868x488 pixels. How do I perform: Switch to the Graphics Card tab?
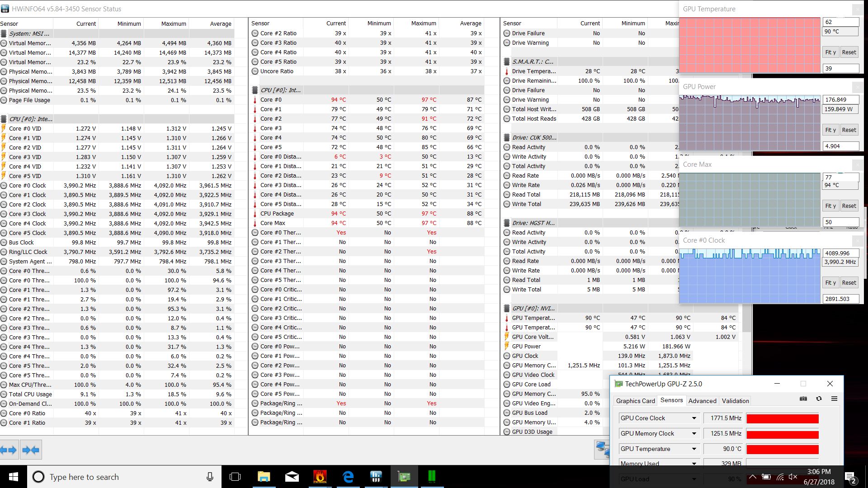[x=635, y=401]
